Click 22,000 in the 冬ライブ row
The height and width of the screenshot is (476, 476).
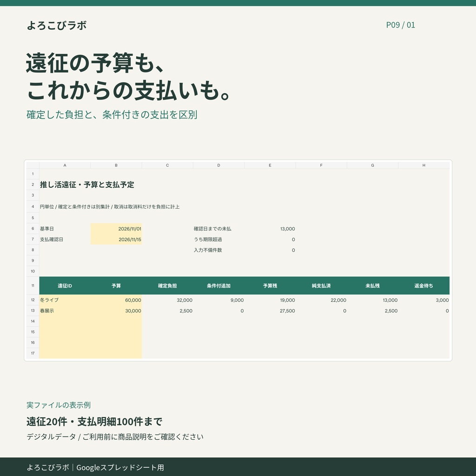click(338, 300)
